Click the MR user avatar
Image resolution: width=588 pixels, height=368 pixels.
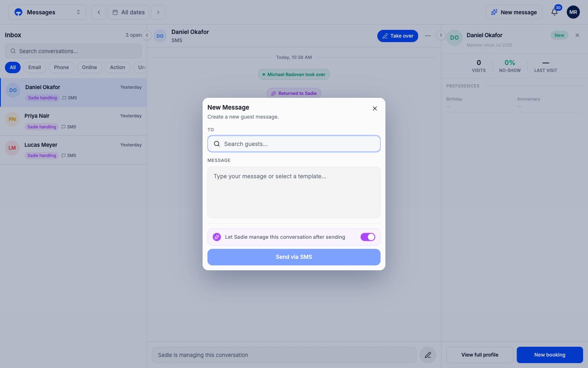click(573, 12)
